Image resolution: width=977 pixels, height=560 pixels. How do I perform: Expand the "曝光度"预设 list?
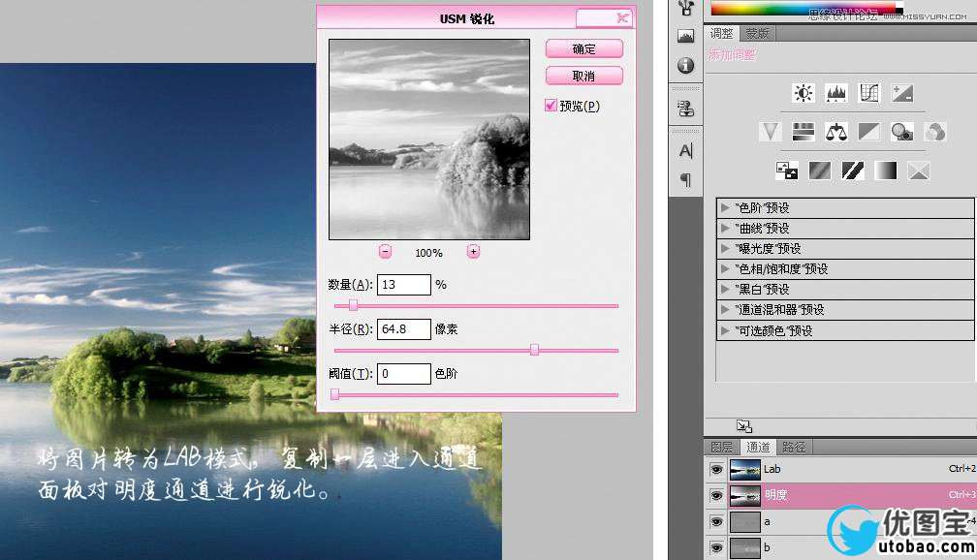pos(725,248)
